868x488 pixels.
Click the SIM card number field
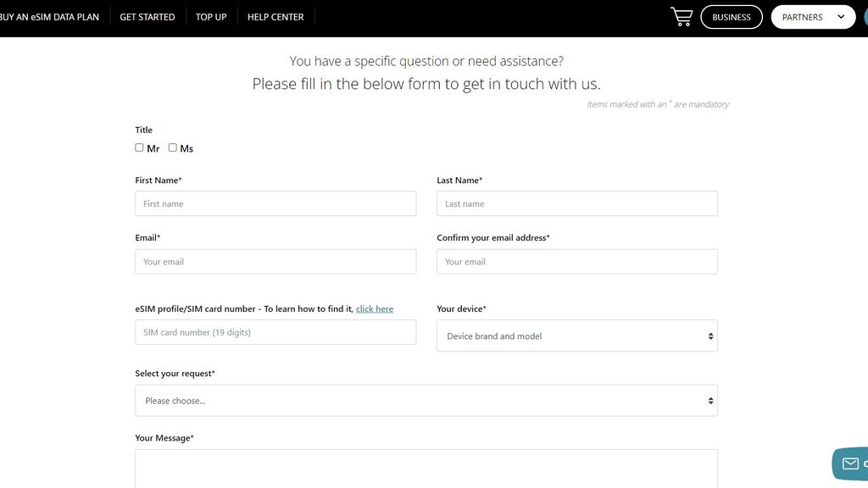click(x=275, y=332)
